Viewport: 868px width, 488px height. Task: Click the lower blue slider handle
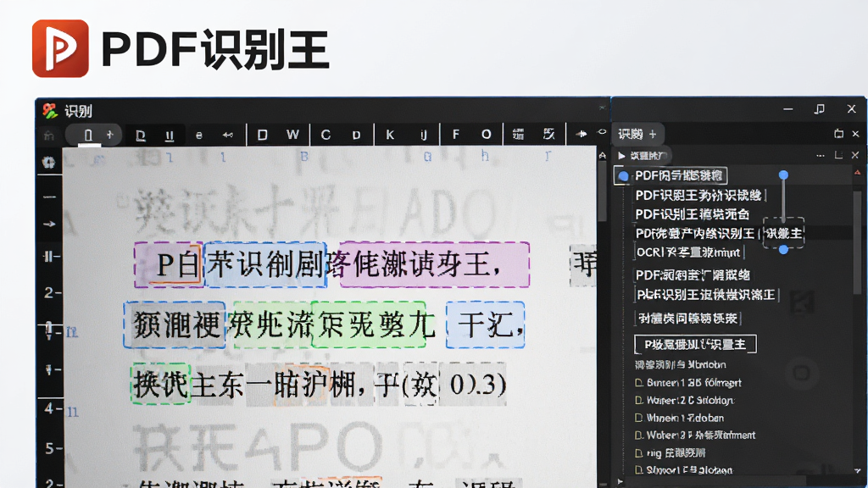[783, 250]
